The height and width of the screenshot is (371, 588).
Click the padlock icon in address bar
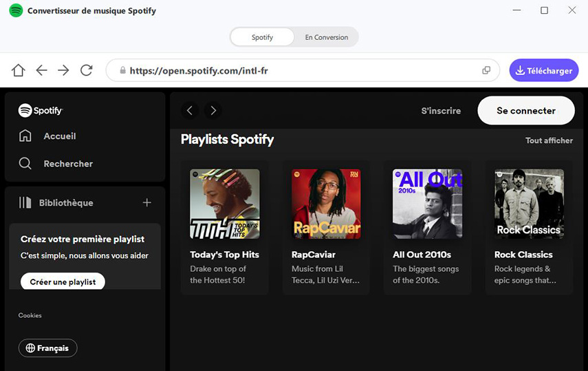[122, 70]
